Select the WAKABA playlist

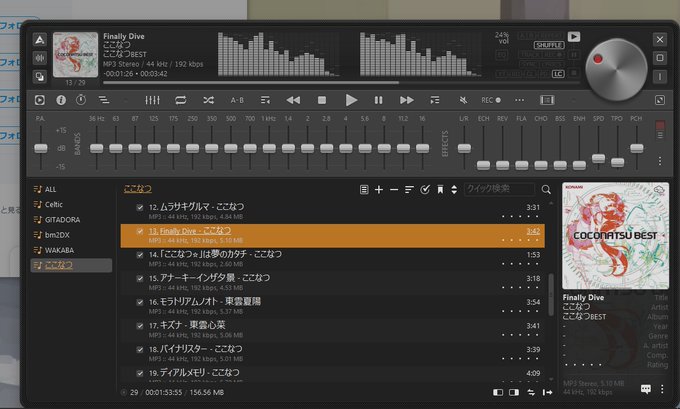(x=72, y=250)
